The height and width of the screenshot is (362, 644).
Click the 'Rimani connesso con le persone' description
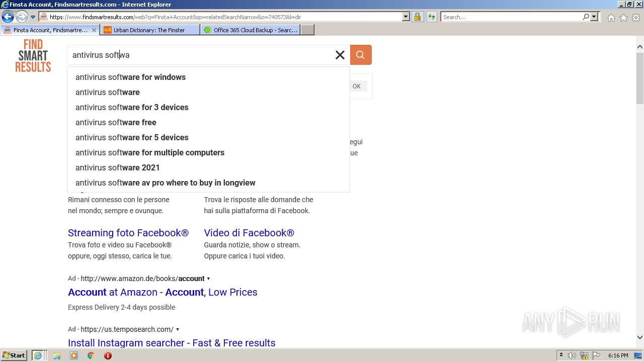point(119,200)
